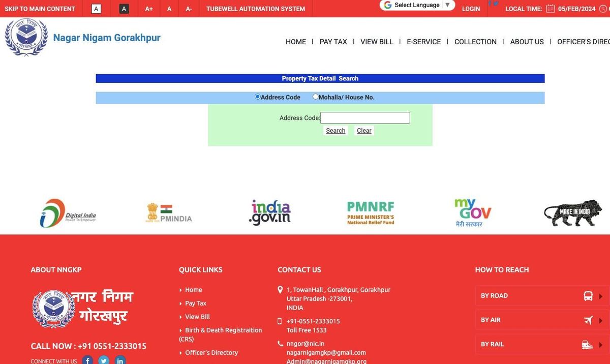Go to the E-SERVICE menu item

pyautogui.click(x=424, y=42)
